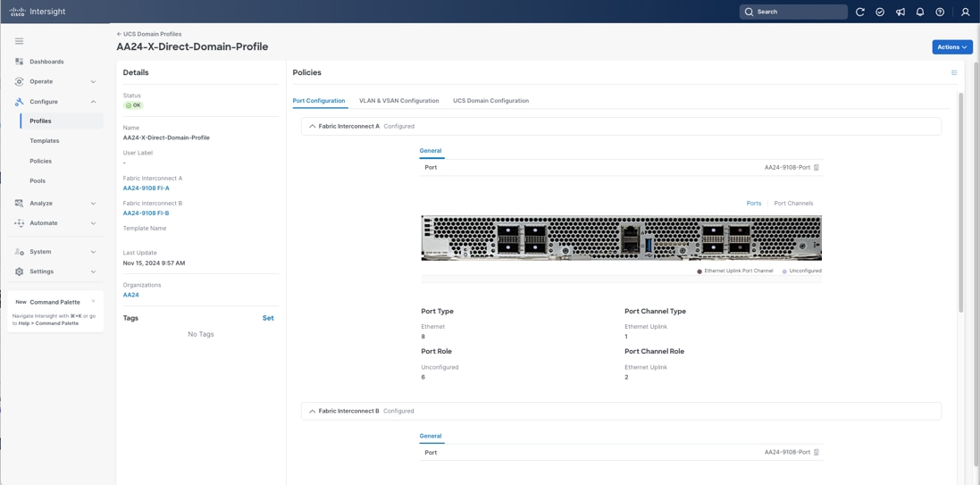The height and width of the screenshot is (485, 980).
Task: Click the Settings gear icon
Action: 19,272
